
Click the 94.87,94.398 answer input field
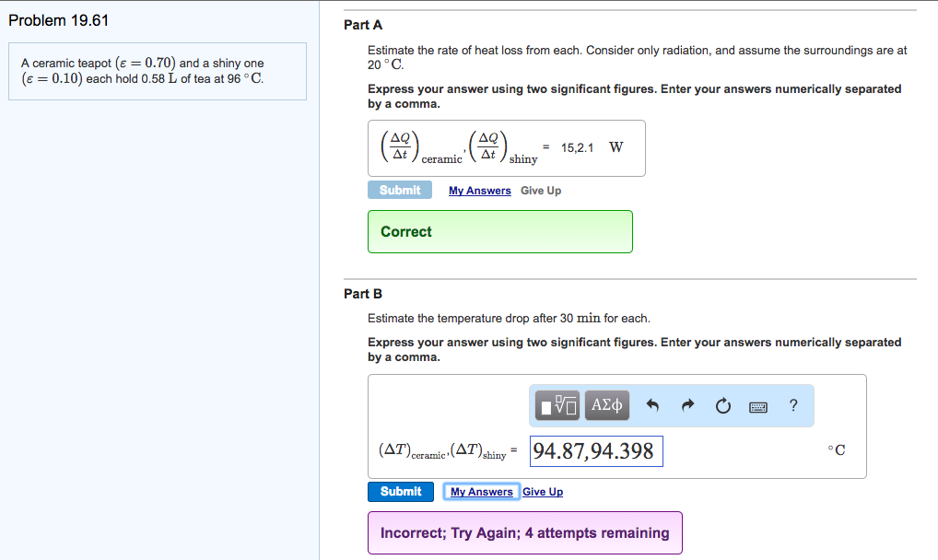click(596, 451)
